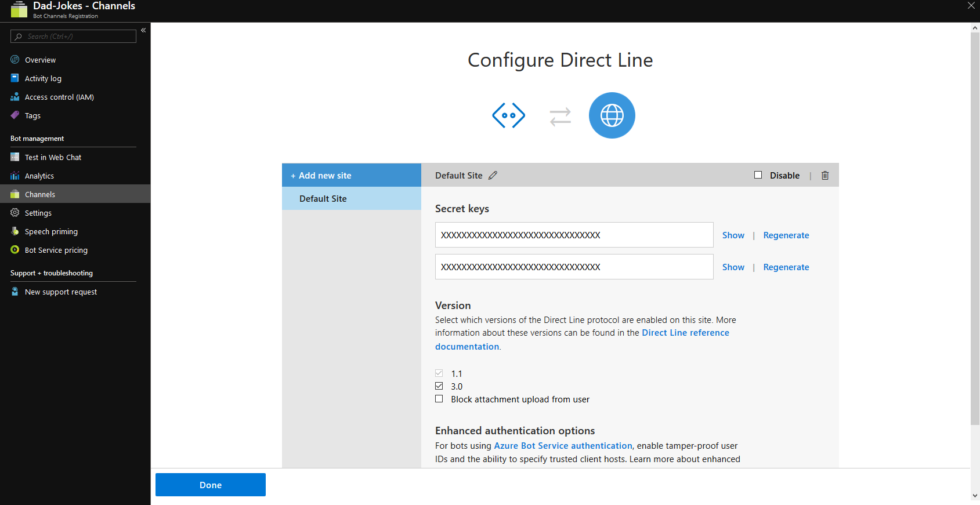This screenshot has height=505, width=980.
Task: Click the blue globe Direct Line icon
Action: 612,115
